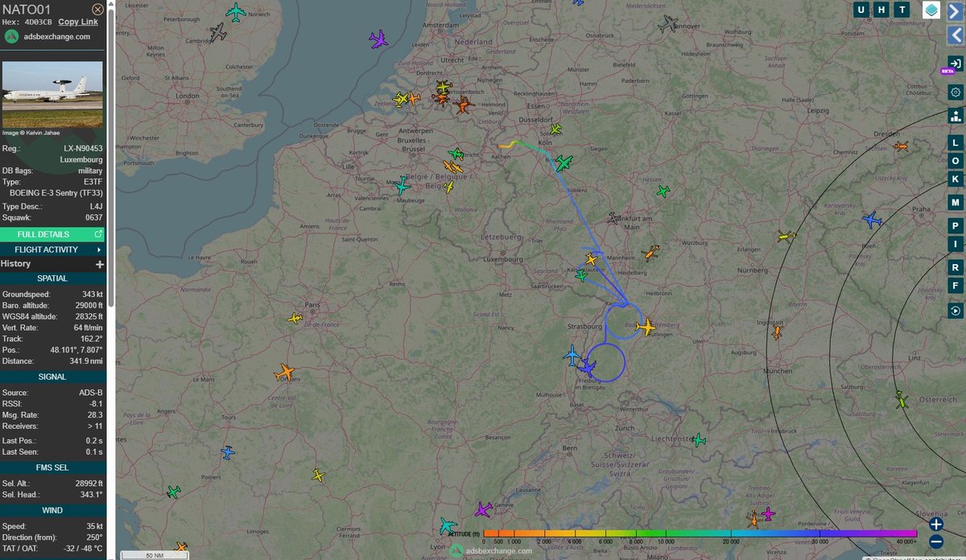Image resolution: width=966 pixels, height=560 pixels.
Task: Toggle the H button at top
Action: tap(883, 10)
